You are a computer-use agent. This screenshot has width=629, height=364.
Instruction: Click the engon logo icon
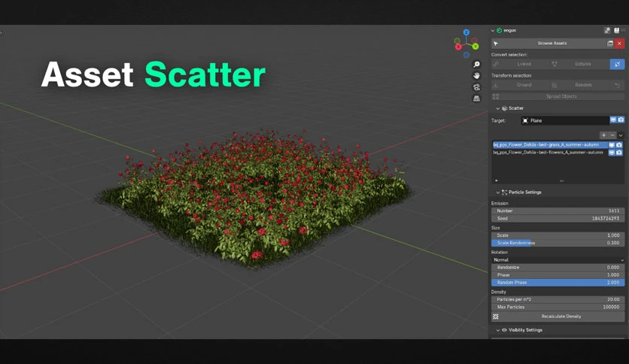tap(500, 31)
